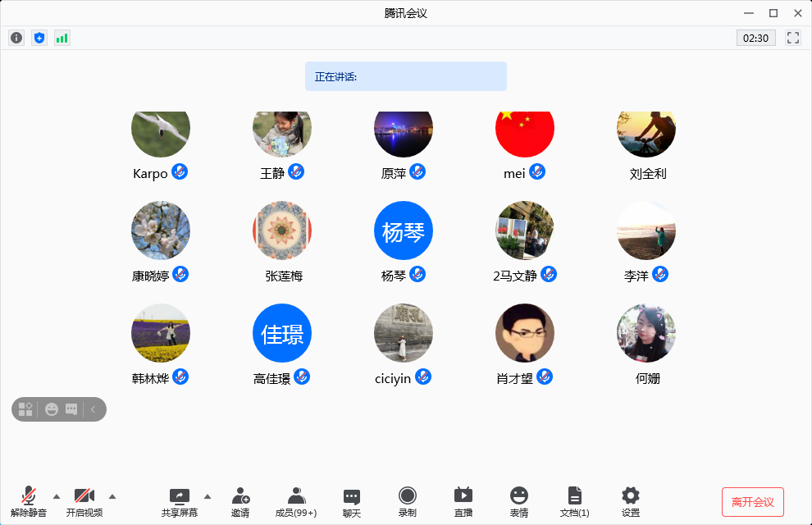Open the 邀请 invite panel
Image resolution: width=812 pixels, height=525 pixels.
point(240,501)
